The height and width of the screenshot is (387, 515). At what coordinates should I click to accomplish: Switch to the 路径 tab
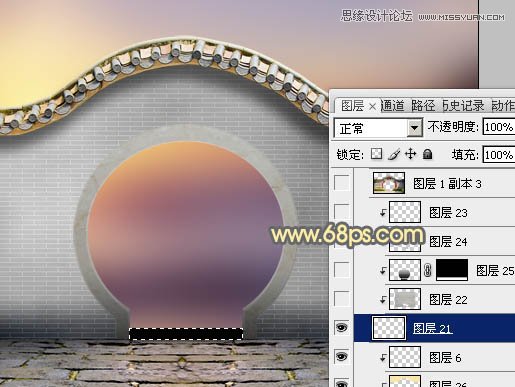click(x=423, y=106)
